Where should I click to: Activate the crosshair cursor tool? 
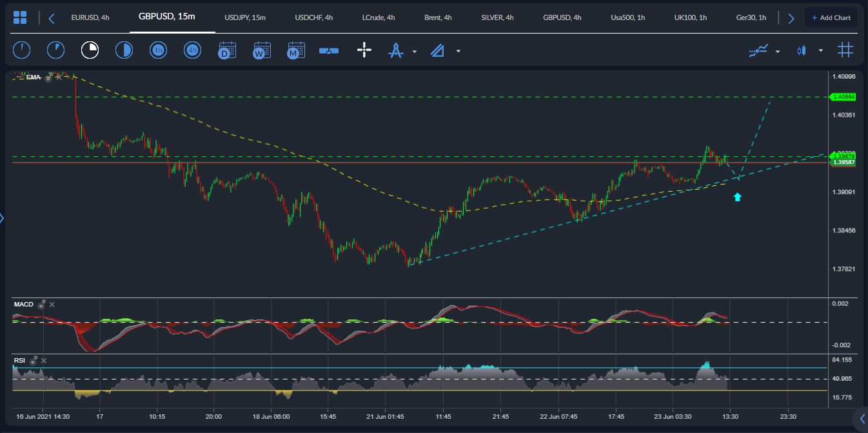[364, 50]
